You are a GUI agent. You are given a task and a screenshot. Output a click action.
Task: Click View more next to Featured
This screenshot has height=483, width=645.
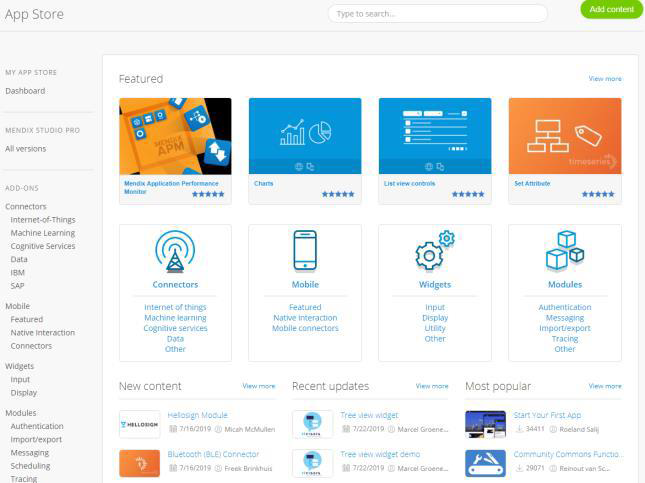click(x=605, y=79)
